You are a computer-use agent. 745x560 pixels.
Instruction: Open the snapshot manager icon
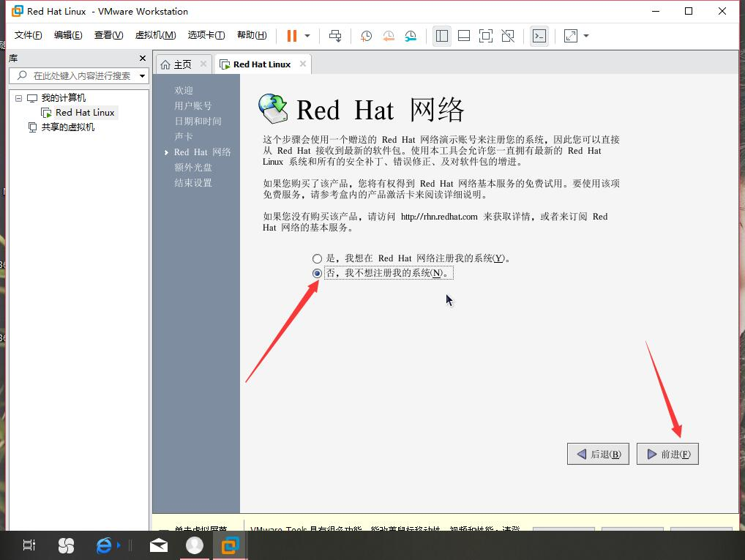[x=411, y=36]
